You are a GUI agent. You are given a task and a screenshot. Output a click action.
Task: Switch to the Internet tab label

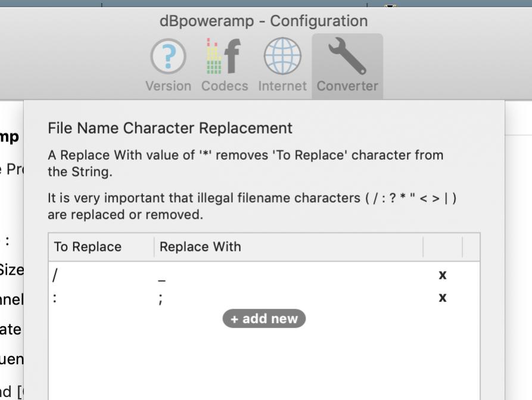tap(282, 86)
